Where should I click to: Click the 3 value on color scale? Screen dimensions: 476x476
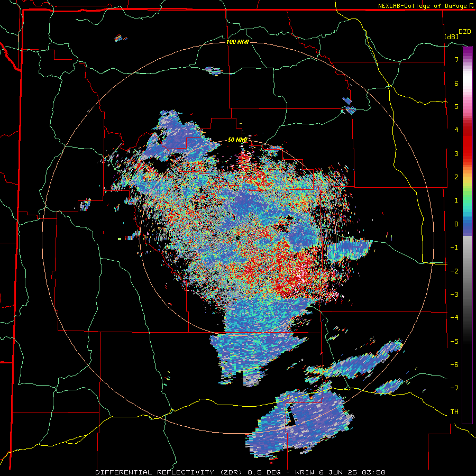pyautogui.click(x=456, y=153)
